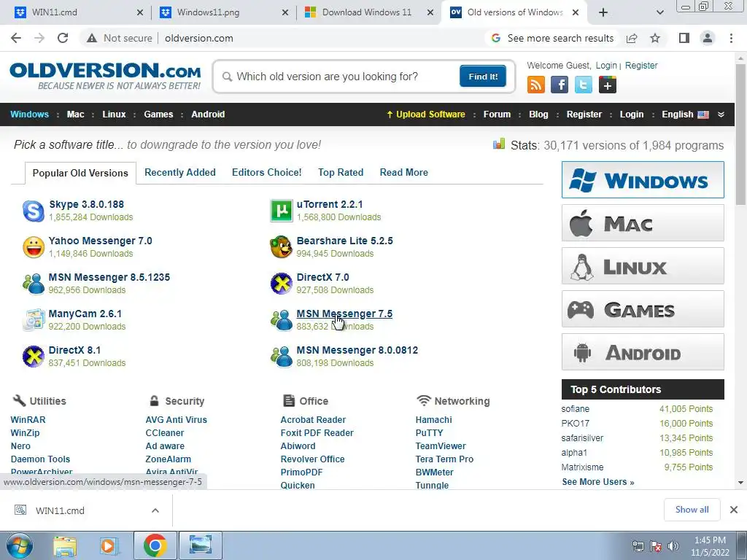Open the browser side panel icon
The image size is (747, 560).
pyautogui.click(x=684, y=38)
